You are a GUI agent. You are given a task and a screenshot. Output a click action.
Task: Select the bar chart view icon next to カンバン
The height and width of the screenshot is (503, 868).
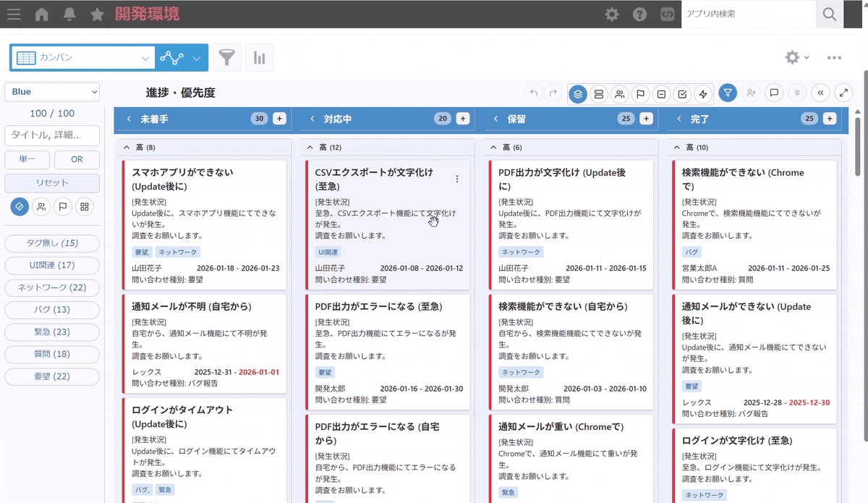tap(259, 57)
